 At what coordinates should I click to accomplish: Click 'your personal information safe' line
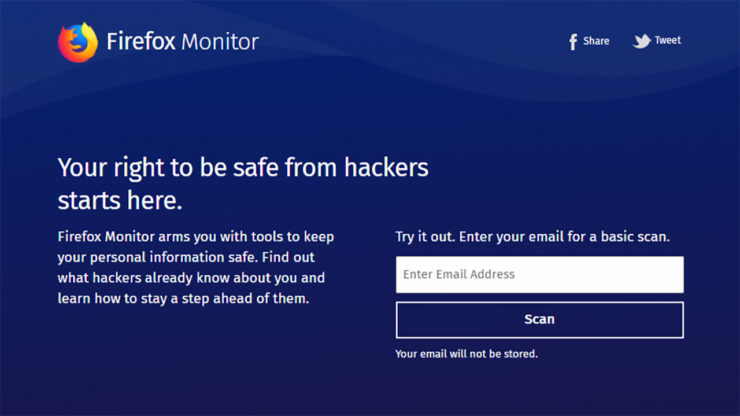click(186, 257)
